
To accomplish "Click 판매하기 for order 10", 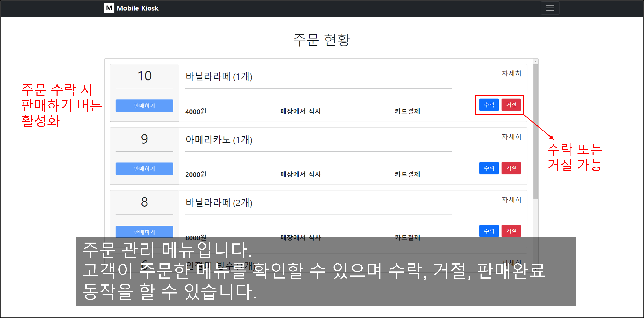I will (x=144, y=106).
